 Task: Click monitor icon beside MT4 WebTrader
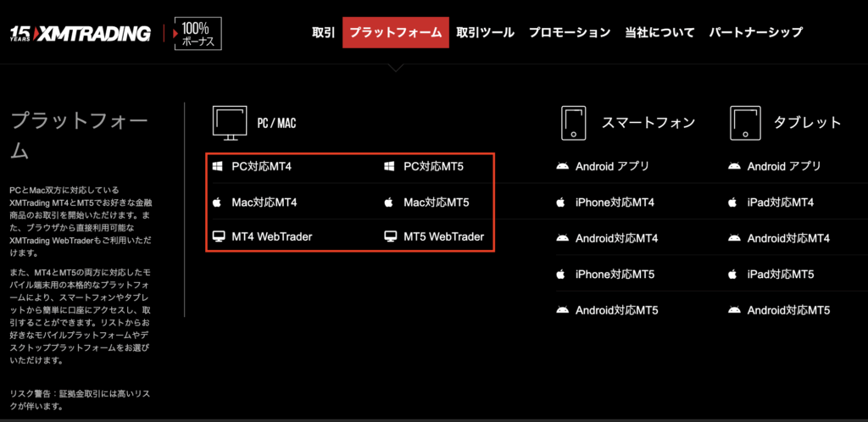(x=219, y=236)
